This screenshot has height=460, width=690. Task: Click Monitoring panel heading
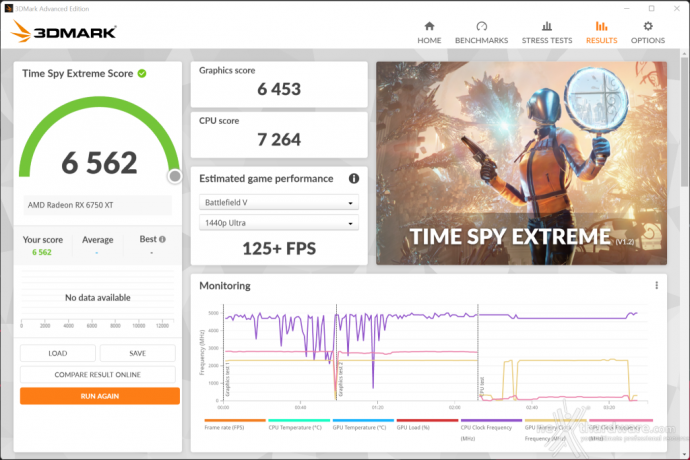tap(225, 286)
